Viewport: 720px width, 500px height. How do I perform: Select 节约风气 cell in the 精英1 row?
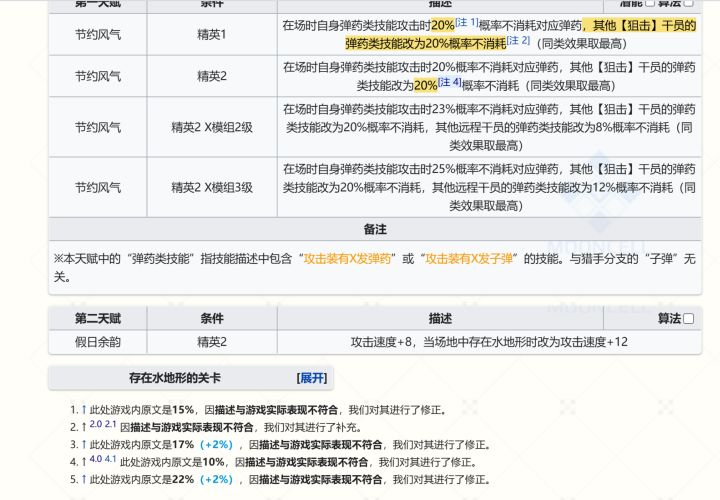[x=98, y=34]
